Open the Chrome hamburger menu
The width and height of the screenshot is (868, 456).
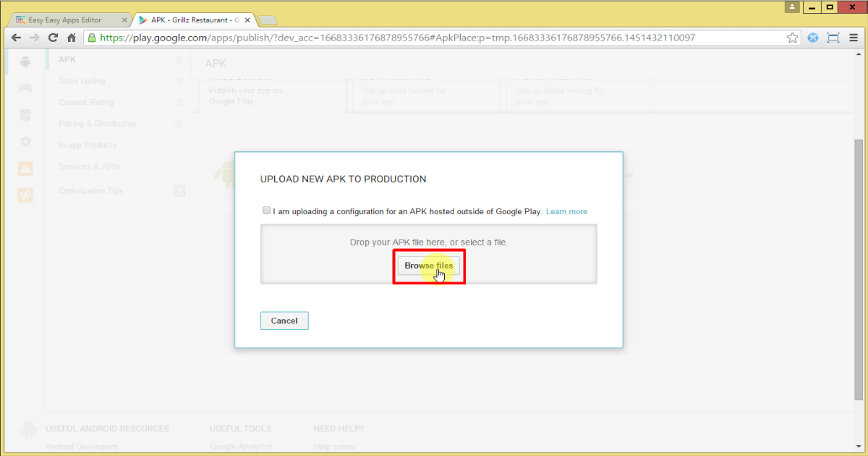[x=854, y=38]
